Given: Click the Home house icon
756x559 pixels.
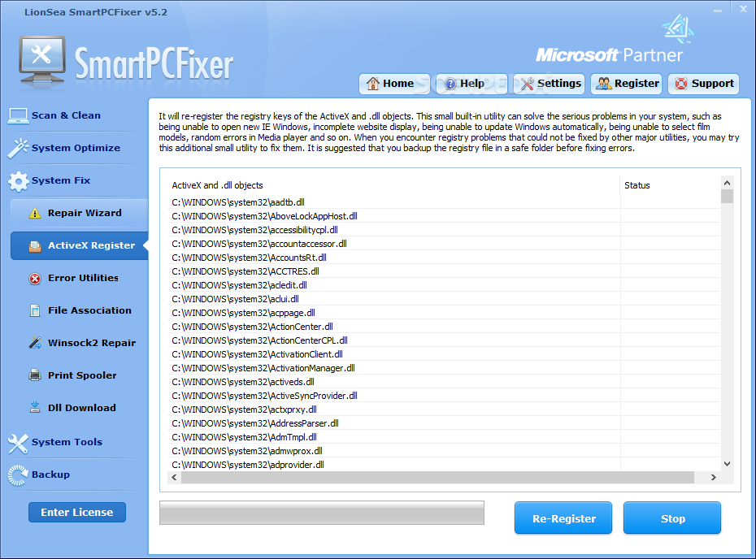Looking at the screenshot, I should [x=372, y=84].
